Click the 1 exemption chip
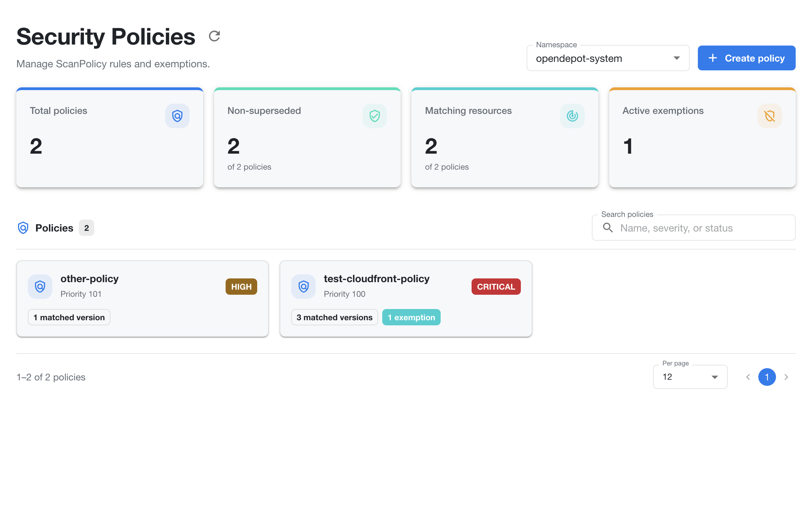This screenshot has width=812, height=531. 411,317
